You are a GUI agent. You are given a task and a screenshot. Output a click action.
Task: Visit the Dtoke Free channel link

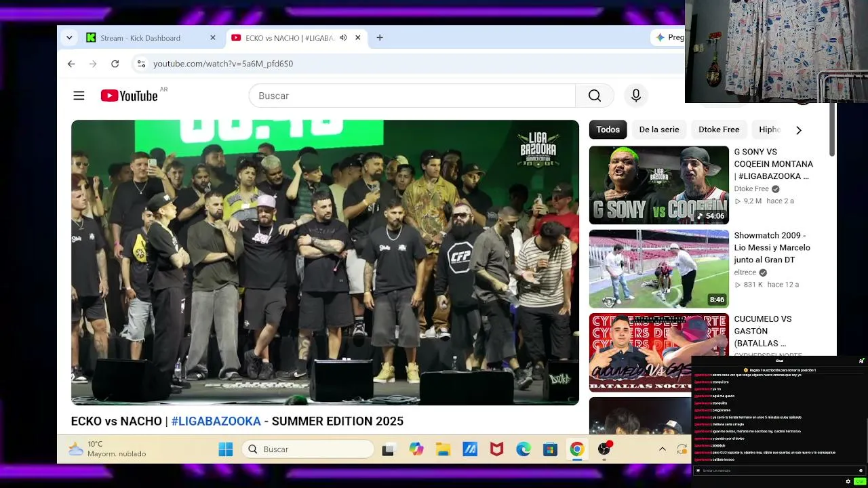click(x=751, y=189)
